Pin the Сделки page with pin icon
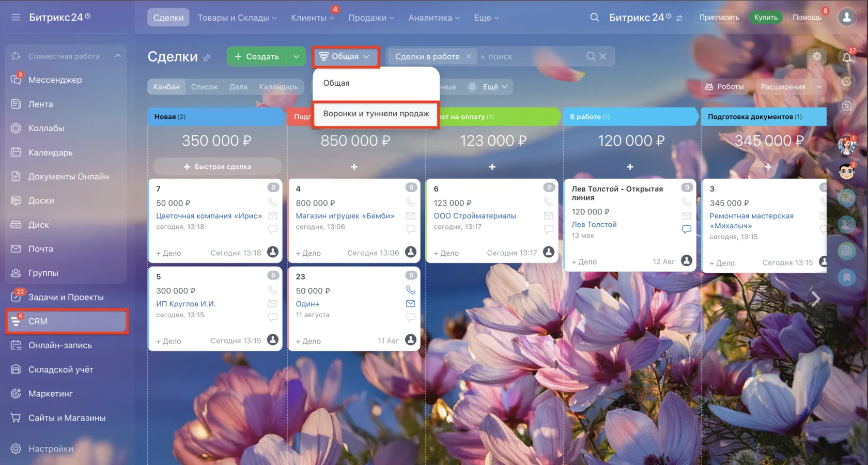The image size is (868, 465). (207, 58)
